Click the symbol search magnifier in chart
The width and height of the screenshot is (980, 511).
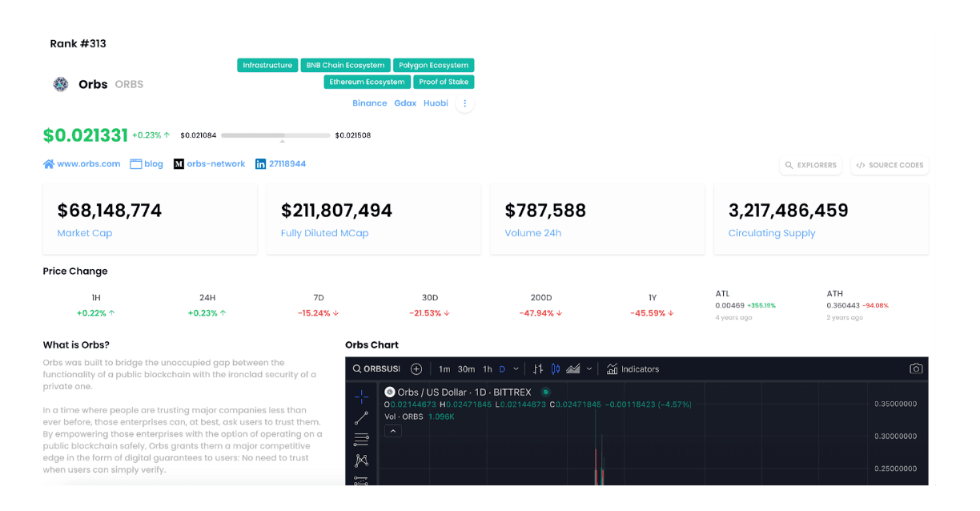pyautogui.click(x=357, y=369)
